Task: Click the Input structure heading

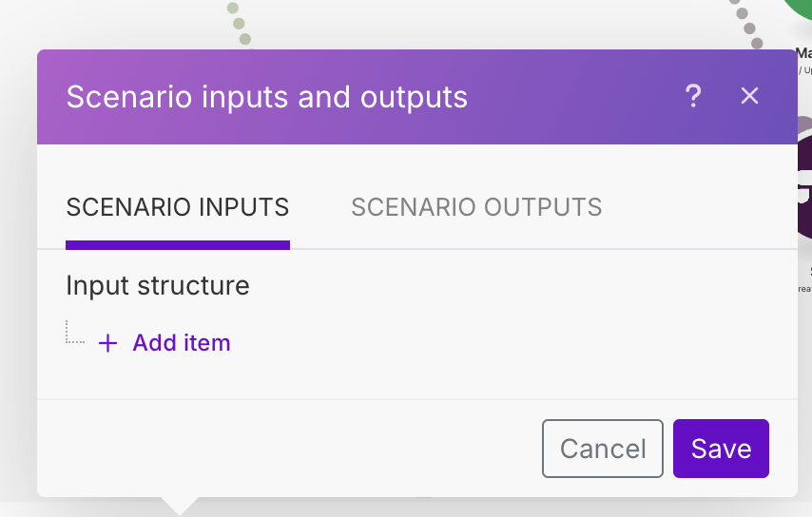Action: click(x=158, y=285)
